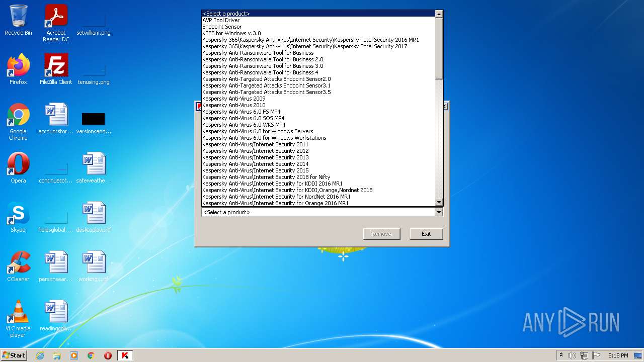Select the safeweathe Word document icon
This screenshot has height=362, width=644.
(x=94, y=168)
